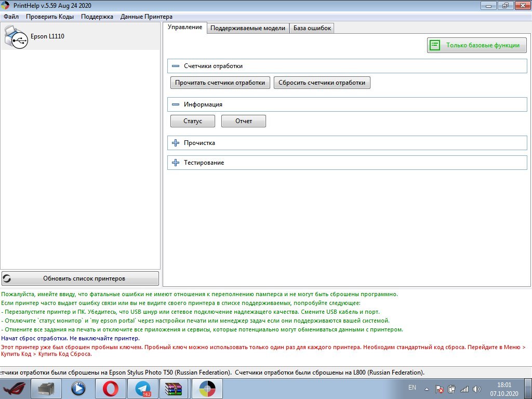Viewport: 532px width, 399px height.
Task: Click the red trial key error message
Action: [x=263, y=351]
